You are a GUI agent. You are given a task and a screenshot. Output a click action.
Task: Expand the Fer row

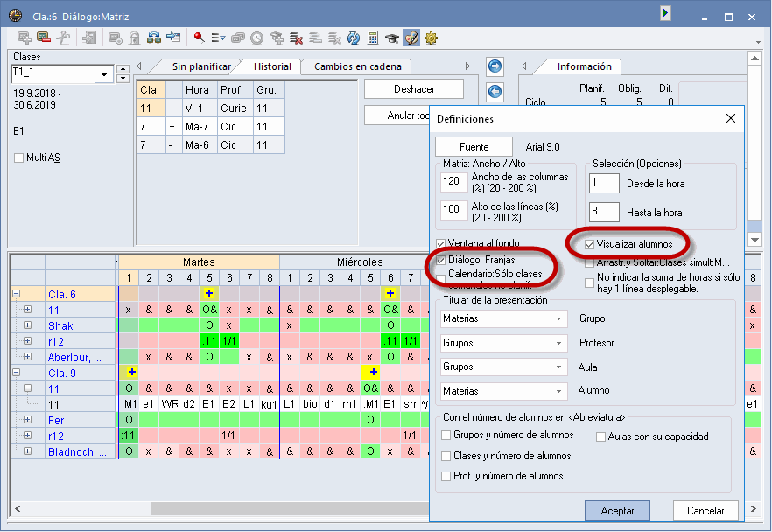tap(28, 420)
